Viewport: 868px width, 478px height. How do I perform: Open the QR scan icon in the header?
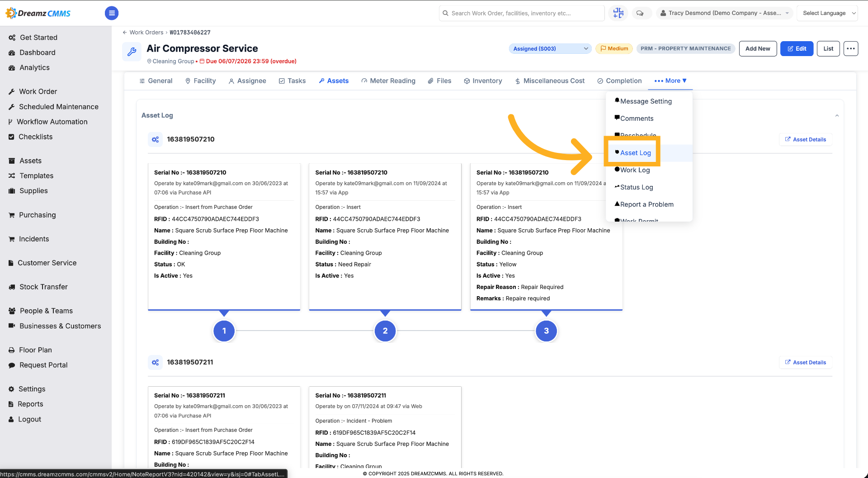[618, 13]
